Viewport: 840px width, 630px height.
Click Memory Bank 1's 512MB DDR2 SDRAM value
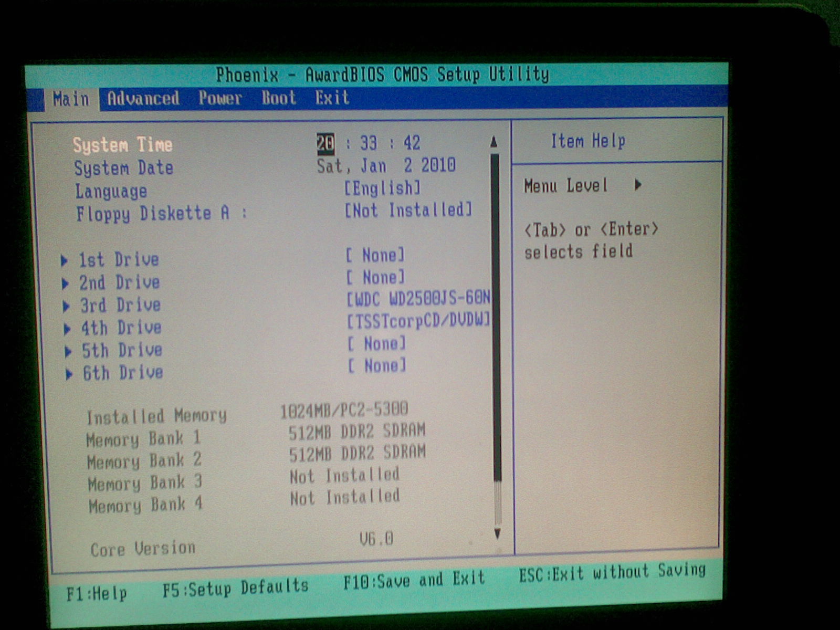tap(357, 432)
